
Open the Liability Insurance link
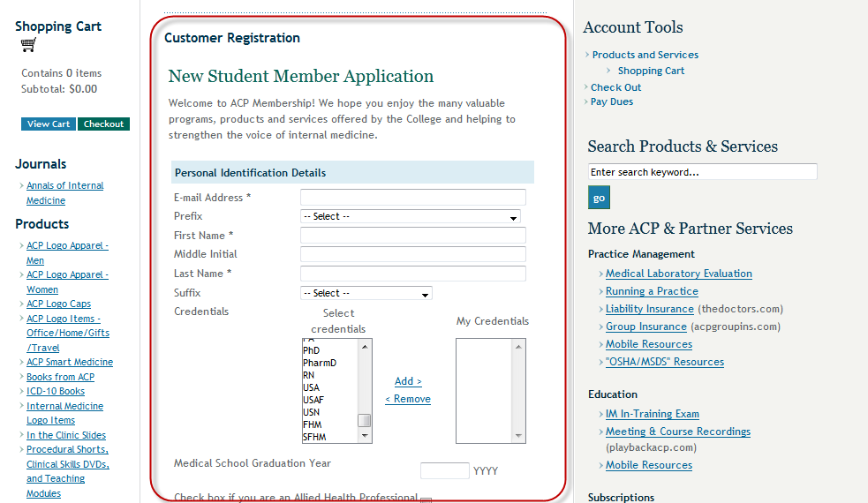[649, 309]
